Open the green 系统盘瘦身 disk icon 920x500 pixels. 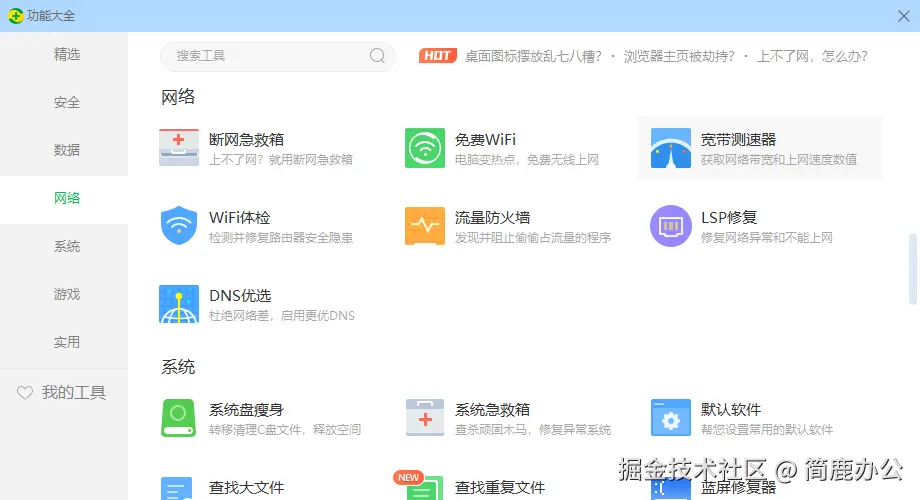click(x=178, y=418)
